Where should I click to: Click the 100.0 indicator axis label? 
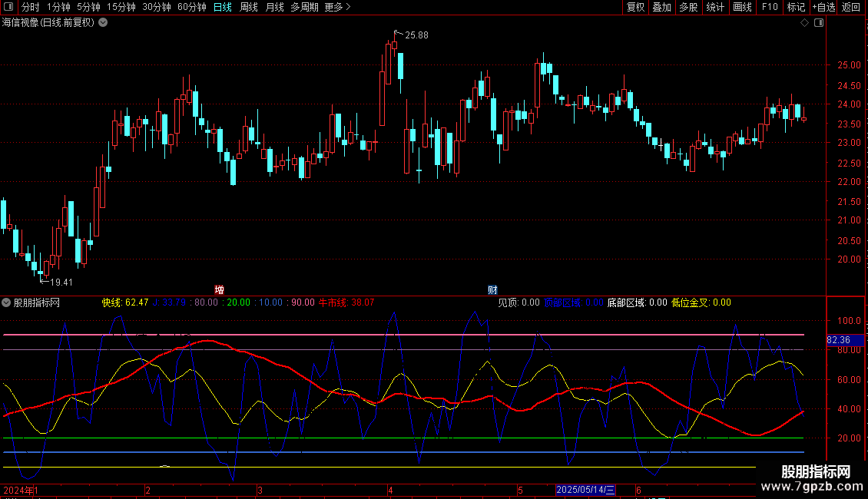point(849,321)
